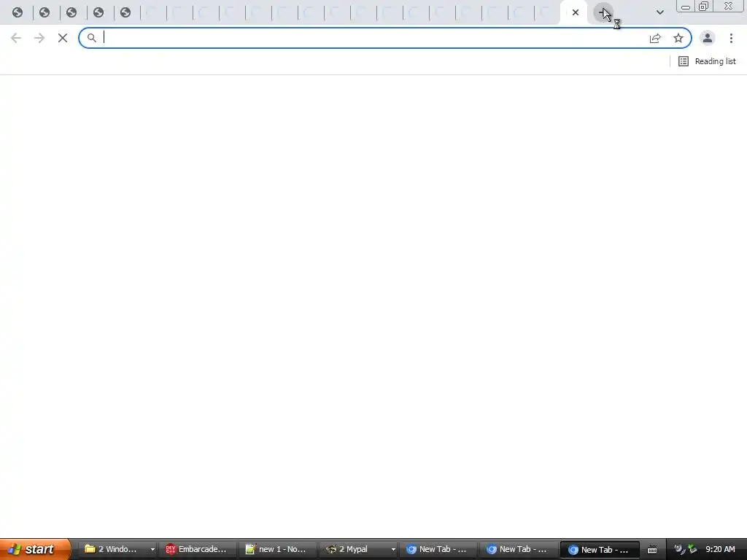Viewport: 747px width, 560px height.
Task: Click the 9:20 AM clock
Action: (720, 549)
